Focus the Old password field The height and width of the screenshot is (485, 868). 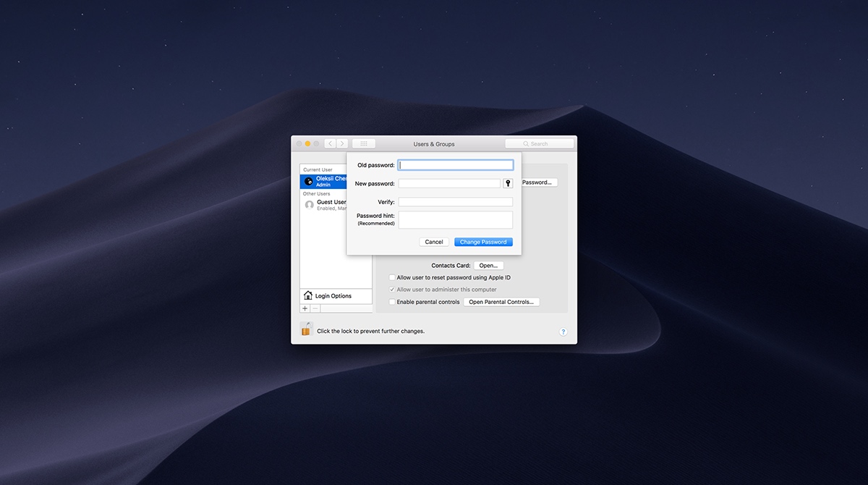tap(456, 165)
